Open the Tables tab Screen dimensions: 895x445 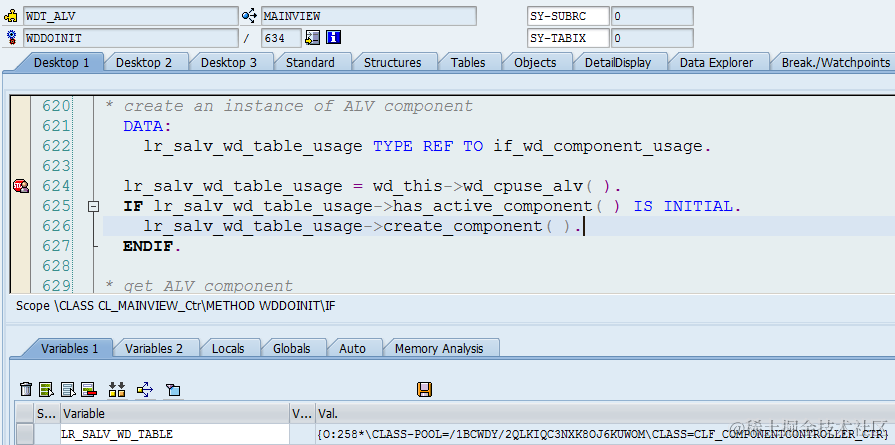point(468,63)
